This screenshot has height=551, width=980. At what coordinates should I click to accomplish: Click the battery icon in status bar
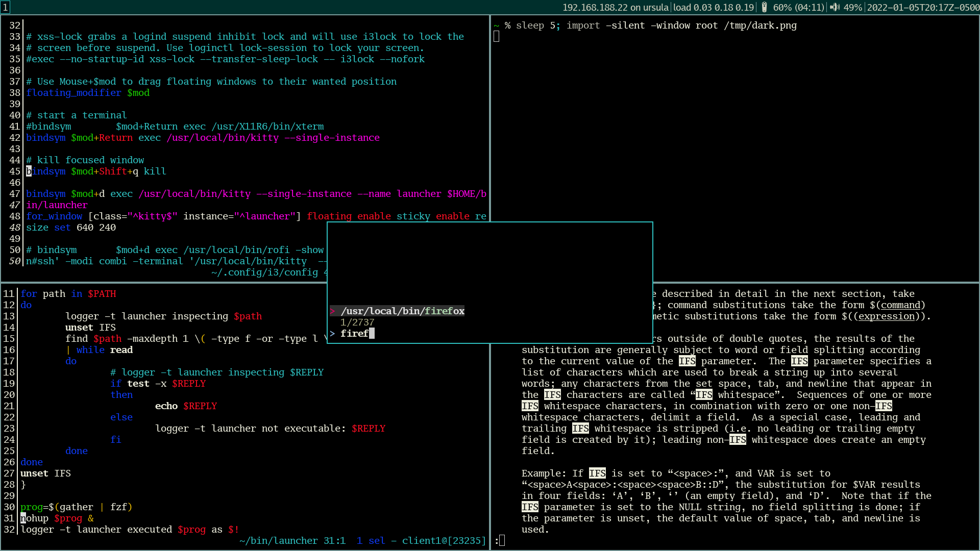click(764, 7)
